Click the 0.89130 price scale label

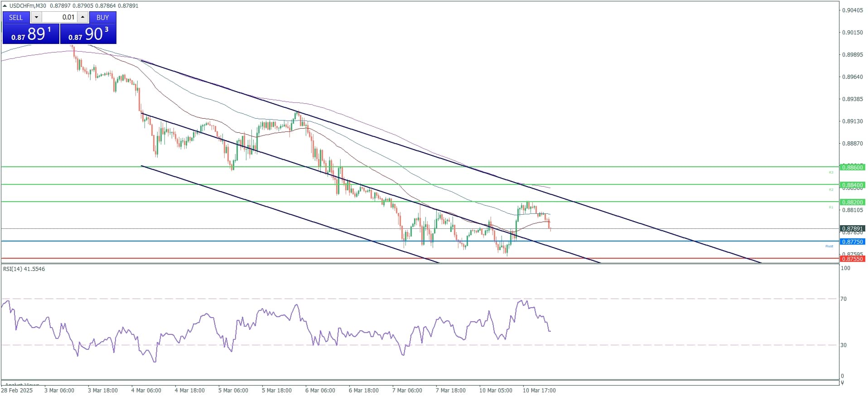852,121
